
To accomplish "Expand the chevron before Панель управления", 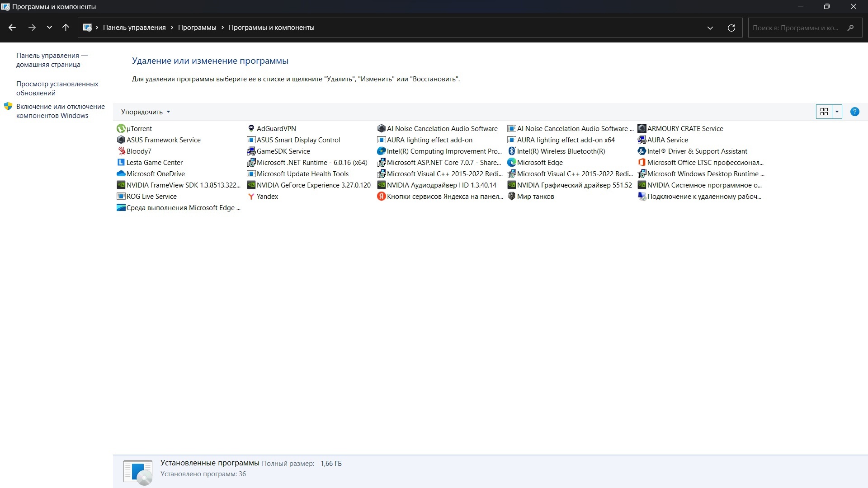I will [97, 28].
